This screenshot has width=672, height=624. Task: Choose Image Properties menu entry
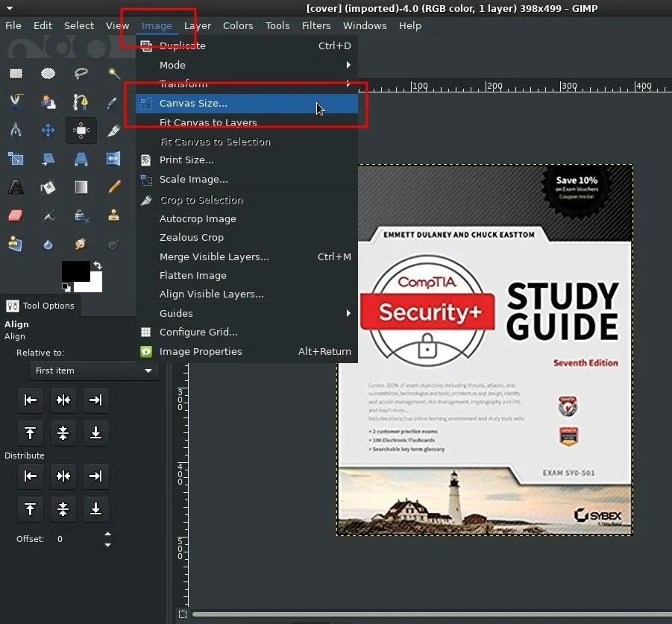247,352
